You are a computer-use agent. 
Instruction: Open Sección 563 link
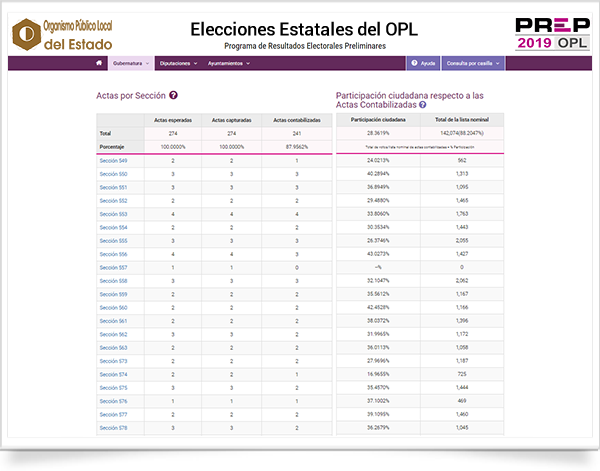(x=113, y=348)
